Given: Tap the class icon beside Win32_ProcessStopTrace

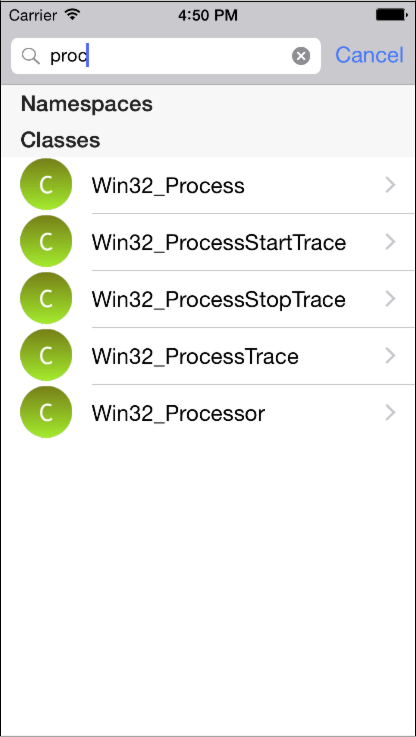Looking at the screenshot, I should pyautogui.click(x=46, y=298).
